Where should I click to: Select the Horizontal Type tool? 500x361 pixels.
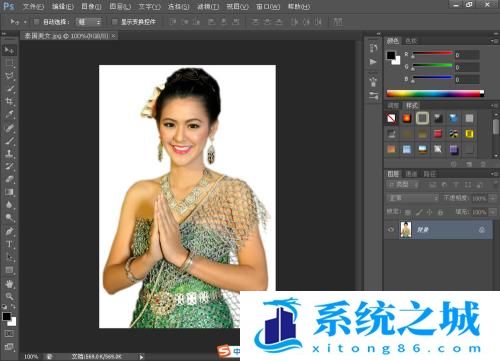[9, 244]
